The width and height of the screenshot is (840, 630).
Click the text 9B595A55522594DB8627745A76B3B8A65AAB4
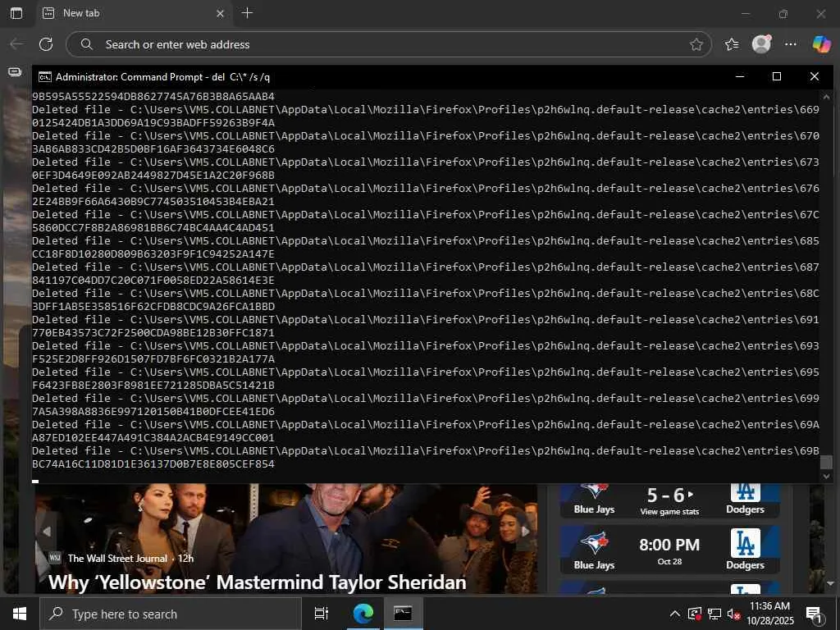[153, 97]
